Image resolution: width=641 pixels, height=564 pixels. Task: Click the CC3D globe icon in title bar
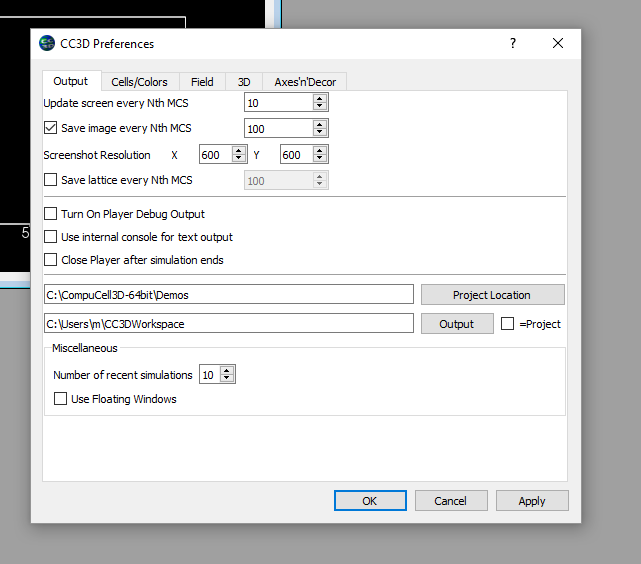pos(47,43)
